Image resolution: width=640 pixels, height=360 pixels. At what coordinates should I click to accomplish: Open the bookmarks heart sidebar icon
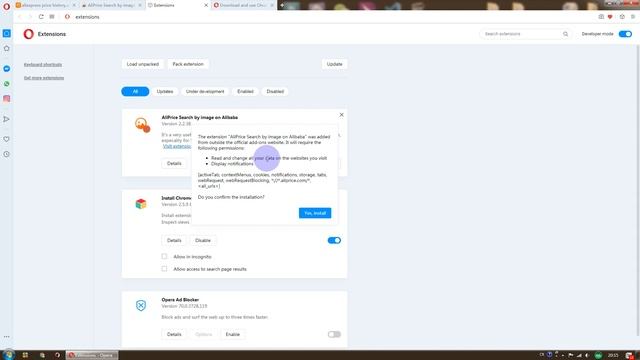pos(7,139)
